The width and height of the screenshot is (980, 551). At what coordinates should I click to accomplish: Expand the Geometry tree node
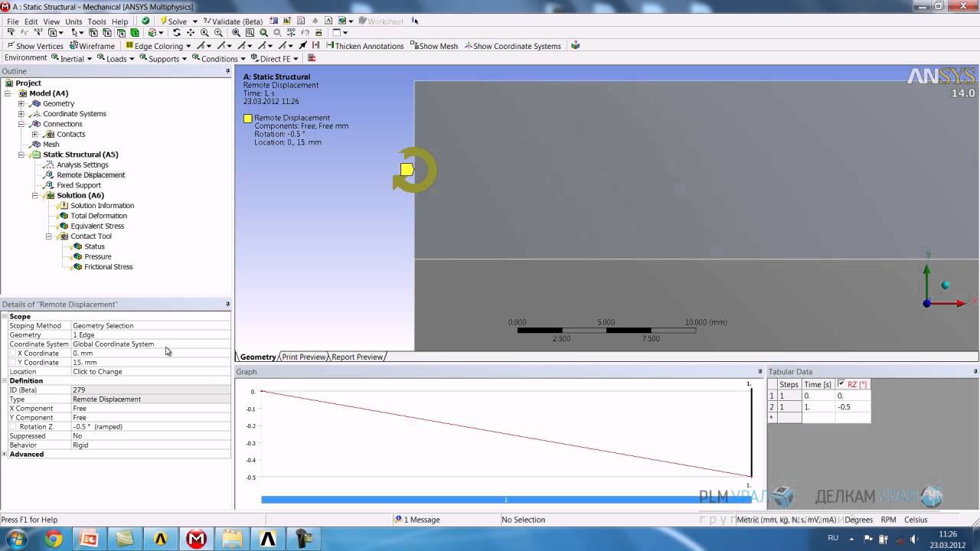coord(21,103)
